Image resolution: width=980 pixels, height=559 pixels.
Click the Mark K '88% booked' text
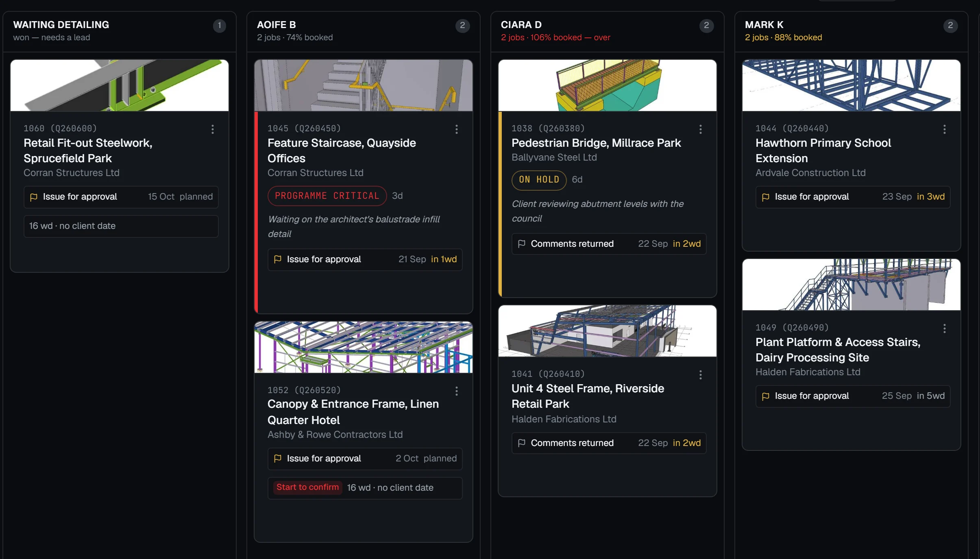tap(798, 37)
